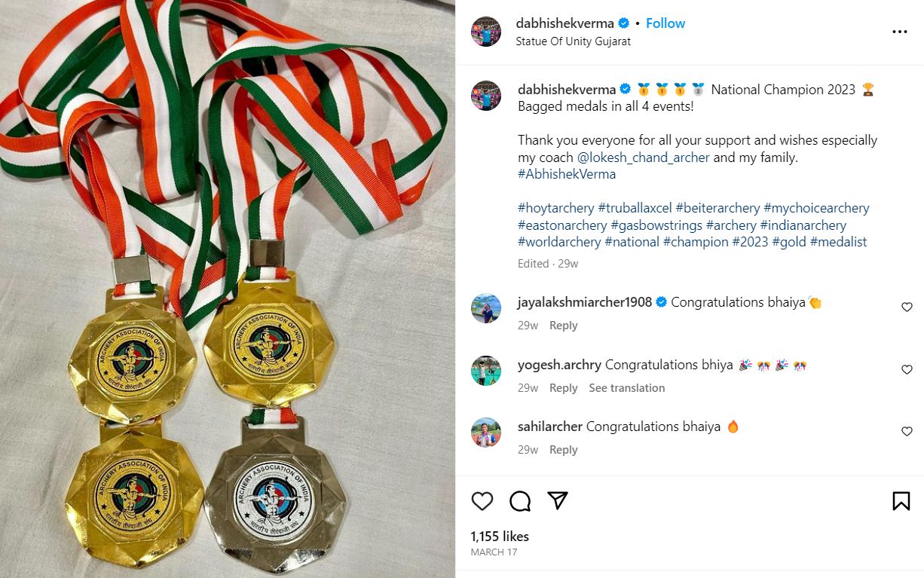Viewport: 924px width, 578px height.
Task: Open dabhishekverma header profile picture
Action: pyautogui.click(x=486, y=32)
